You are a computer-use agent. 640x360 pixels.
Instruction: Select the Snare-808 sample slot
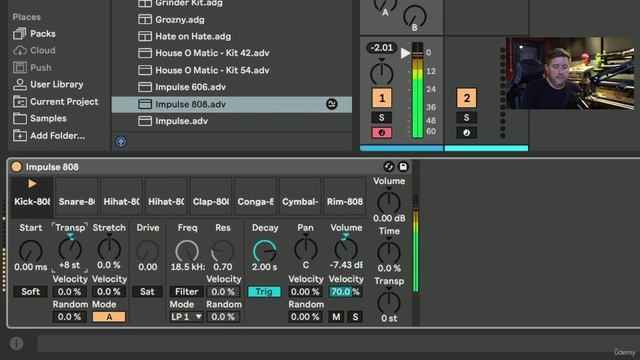click(x=77, y=197)
